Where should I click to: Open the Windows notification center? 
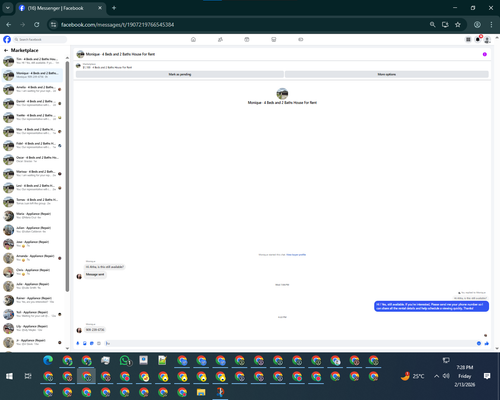tap(487, 376)
